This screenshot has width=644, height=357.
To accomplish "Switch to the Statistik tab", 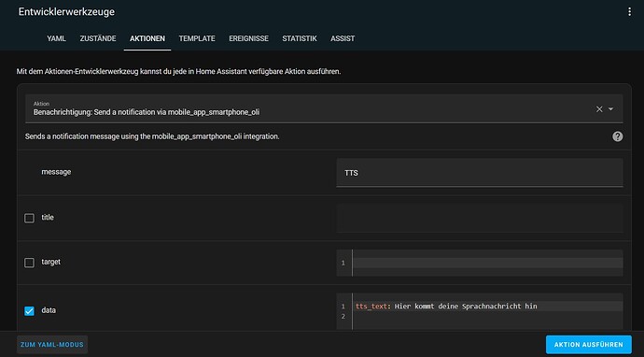I will pyautogui.click(x=300, y=38).
